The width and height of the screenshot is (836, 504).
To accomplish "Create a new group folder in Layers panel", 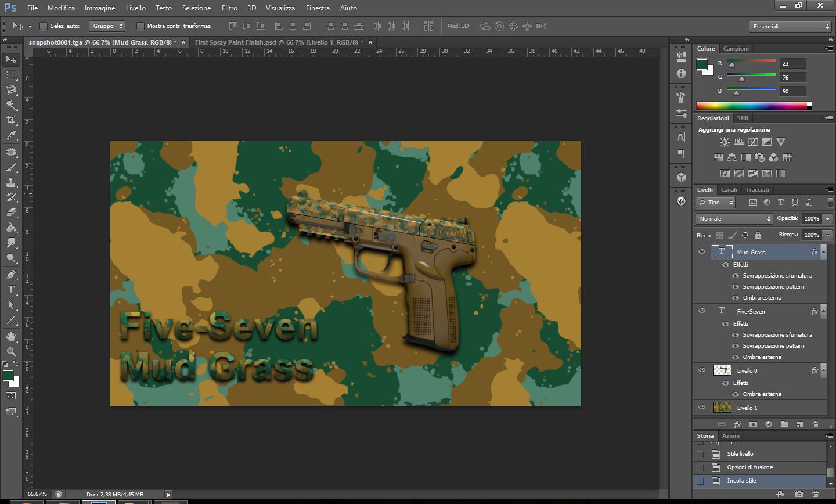I will [784, 424].
